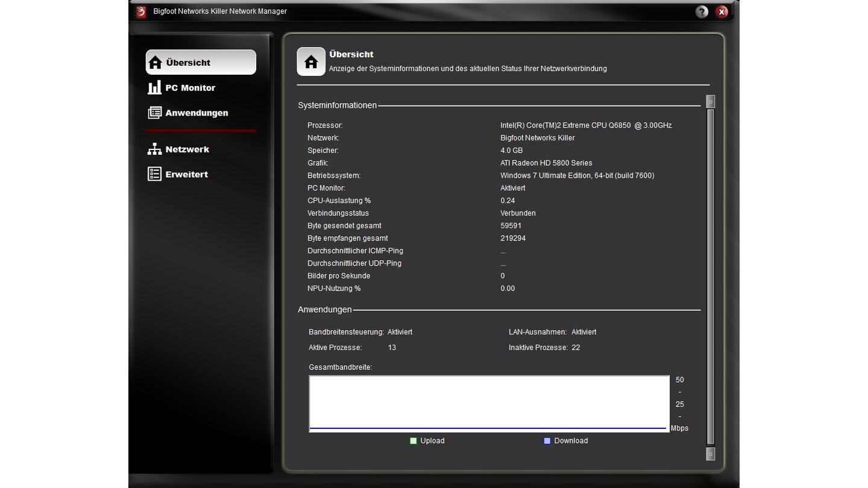Click the Grafik label
Viewport: 868px width, 488px height.
pos(318,163)
